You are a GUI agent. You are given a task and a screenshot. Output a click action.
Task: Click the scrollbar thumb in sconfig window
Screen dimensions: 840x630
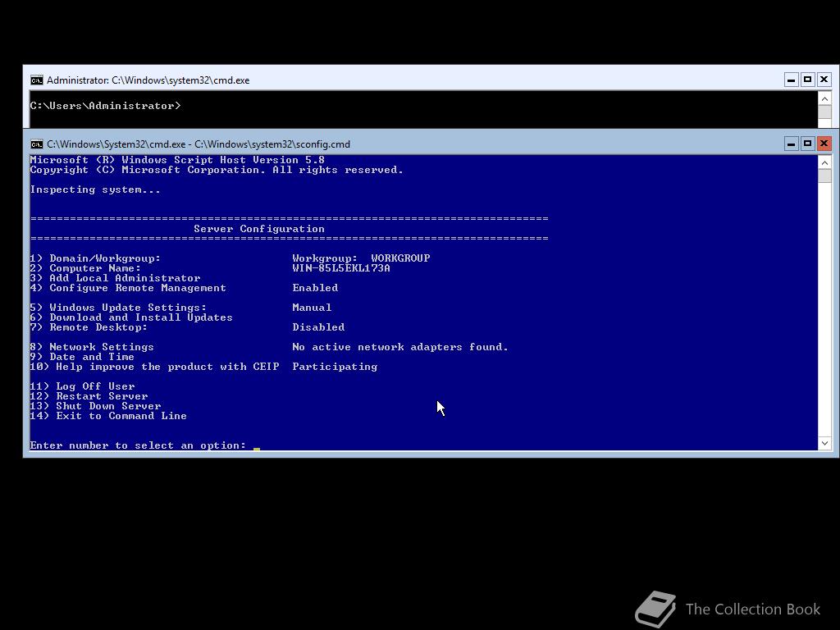point(824,176)
